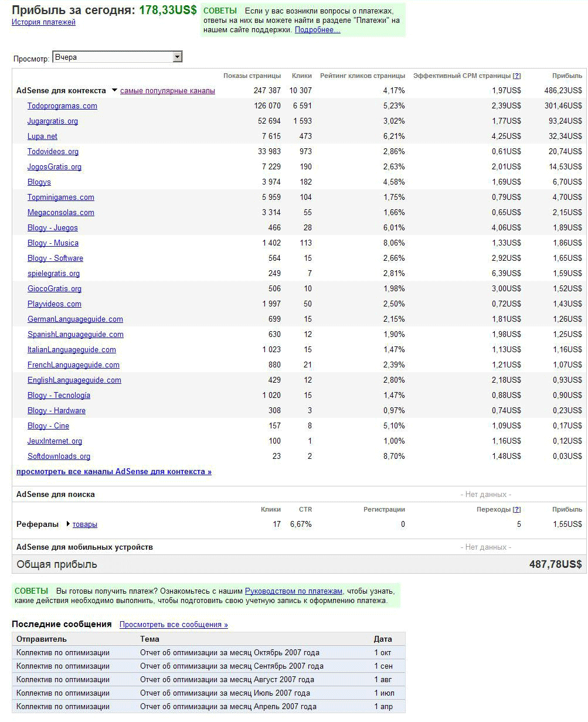
Task: Click the Переходы column header text
Action: (x=493, y=509)
